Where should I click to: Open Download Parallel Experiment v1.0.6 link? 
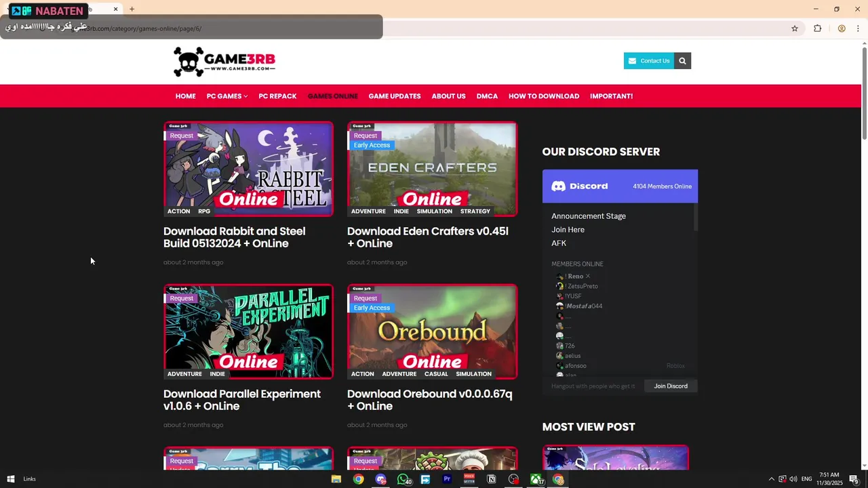(241, 400)
